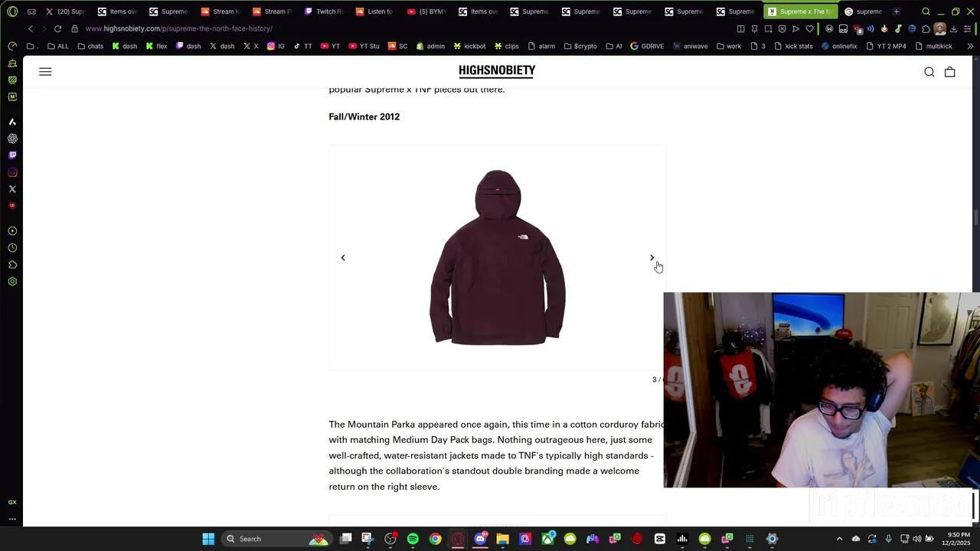Image resolution: width=980 pixels, height=551 pixels.
Task: Show the next carousel image
Action: 652,258
